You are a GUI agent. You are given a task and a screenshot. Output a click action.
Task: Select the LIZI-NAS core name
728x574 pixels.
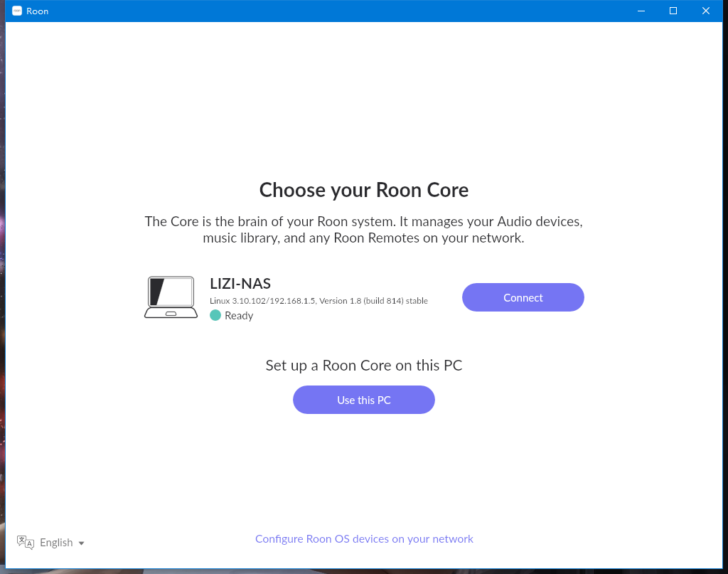click(240, 283)
